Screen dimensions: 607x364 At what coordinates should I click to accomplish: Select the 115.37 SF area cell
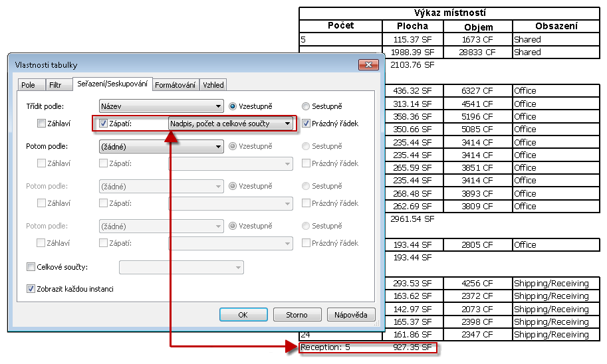[x=413, y=39]
